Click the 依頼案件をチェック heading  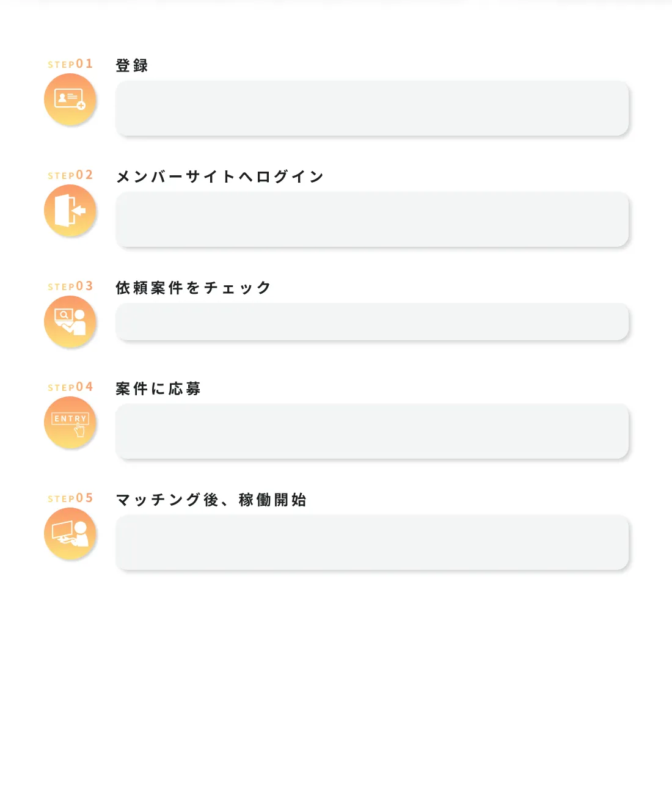coord(193,288)
